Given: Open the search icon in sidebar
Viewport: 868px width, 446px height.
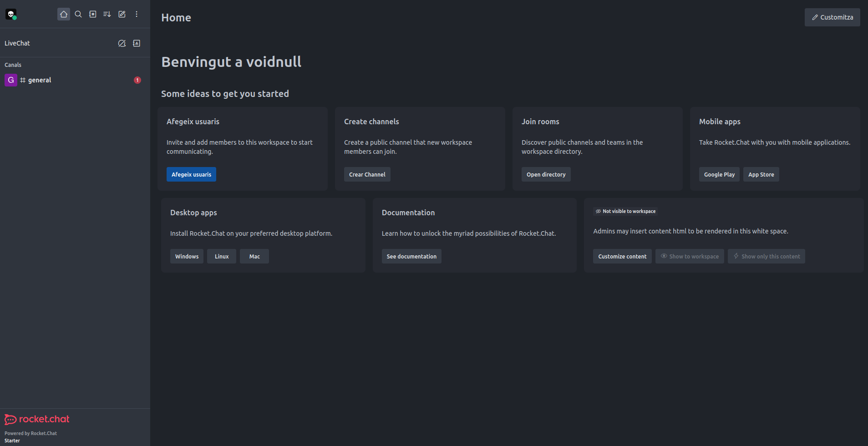Looking at the screenshot, I should 78,14.
